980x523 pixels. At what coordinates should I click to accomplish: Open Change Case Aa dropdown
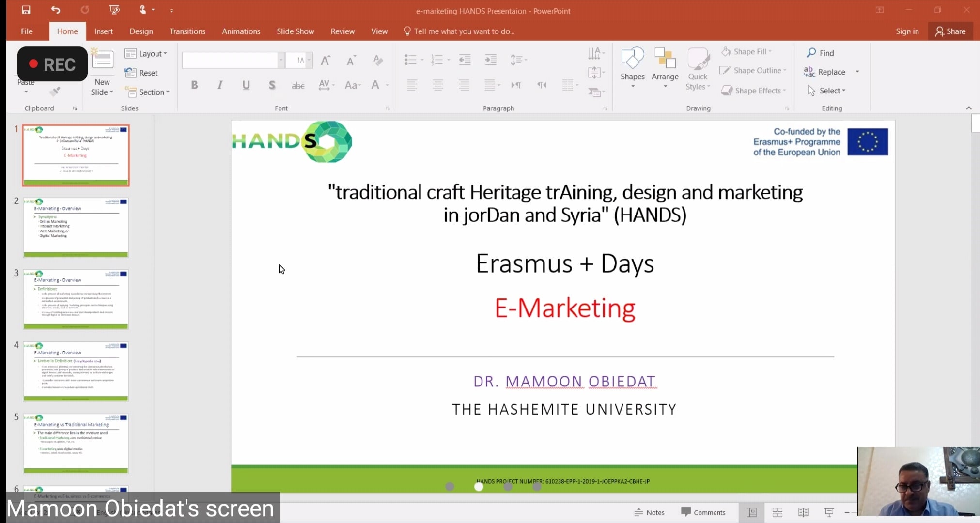pos(353,85)
